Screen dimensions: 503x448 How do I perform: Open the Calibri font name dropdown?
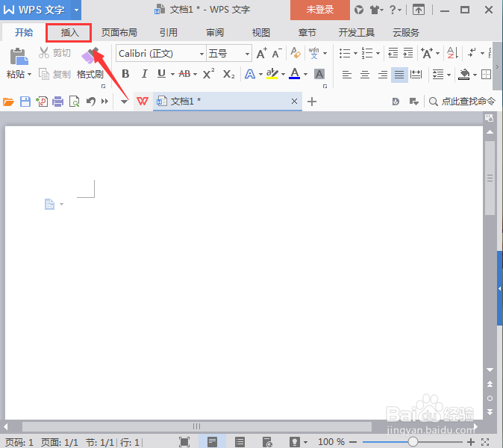pyautogui.click(x=201, y=54)
